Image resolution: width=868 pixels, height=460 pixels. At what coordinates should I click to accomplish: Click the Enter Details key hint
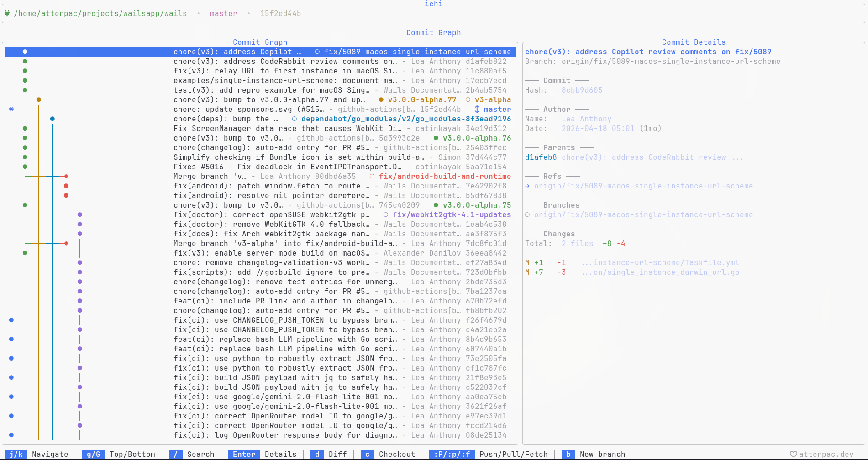[x=263, y=455]
